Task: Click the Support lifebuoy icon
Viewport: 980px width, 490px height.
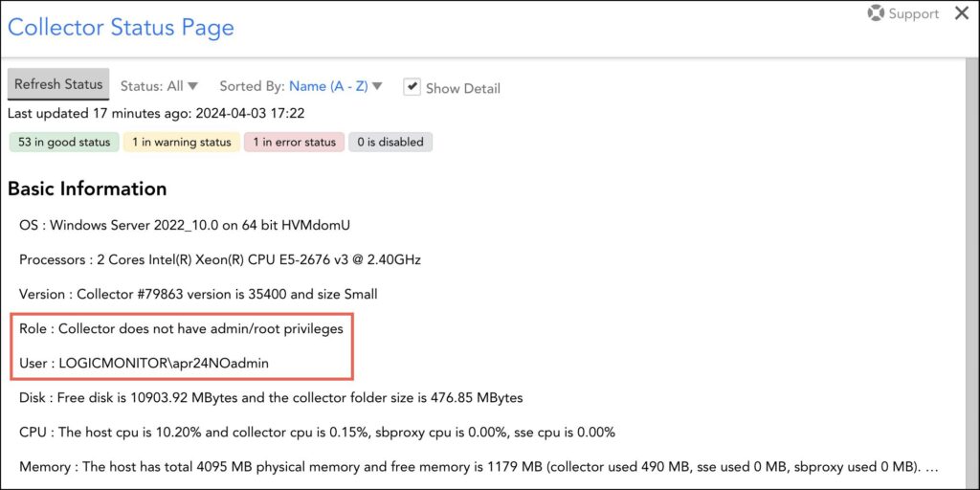Action: click(x=875, y=13)
